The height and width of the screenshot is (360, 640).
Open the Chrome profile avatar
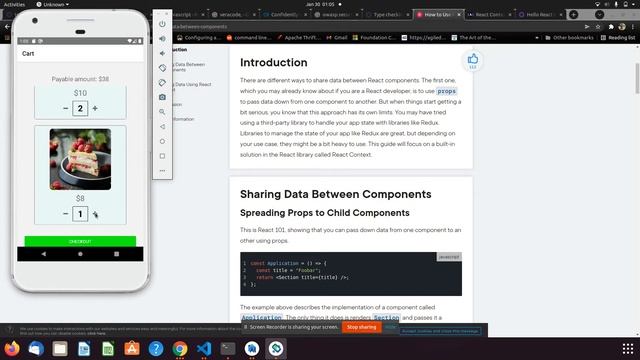[622, 27]
